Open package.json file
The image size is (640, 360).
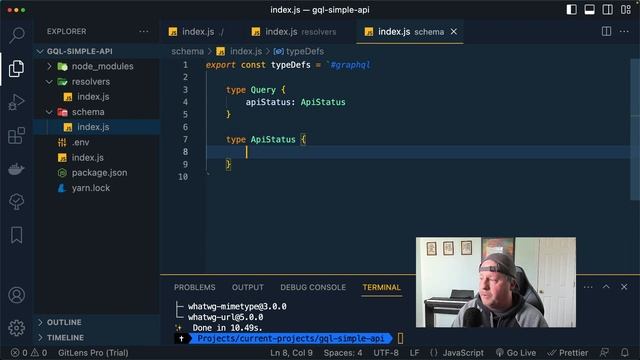pyautogui.click(x=96, y=173)
